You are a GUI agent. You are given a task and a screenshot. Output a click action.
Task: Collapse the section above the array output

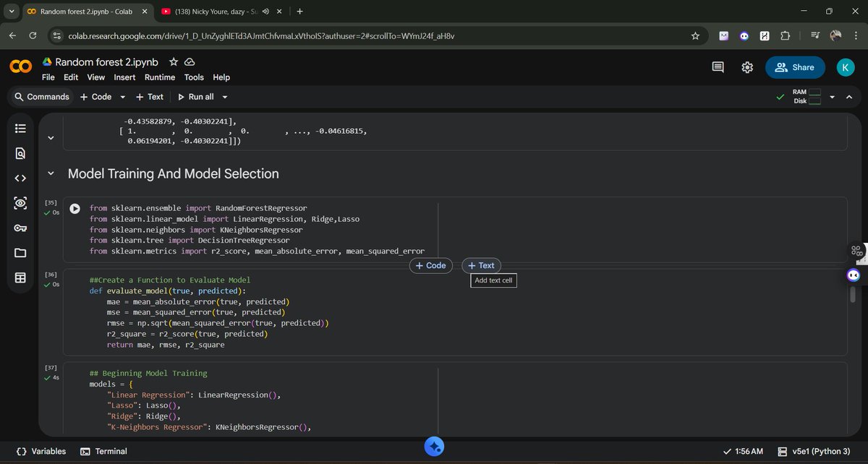pos(50,137)
